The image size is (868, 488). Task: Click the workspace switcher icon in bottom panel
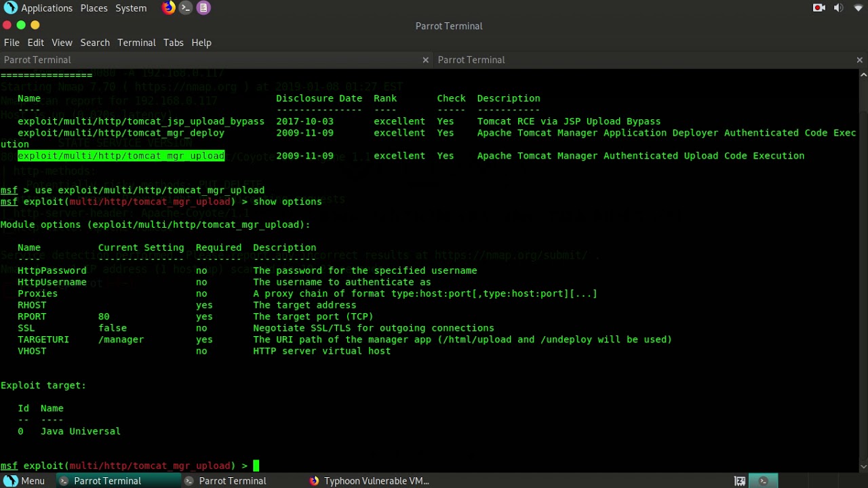click(740, 481)
